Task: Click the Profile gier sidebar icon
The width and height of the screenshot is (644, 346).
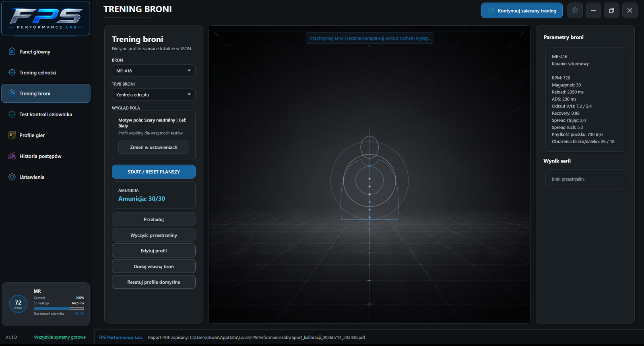Action: (x=12, y=135)
